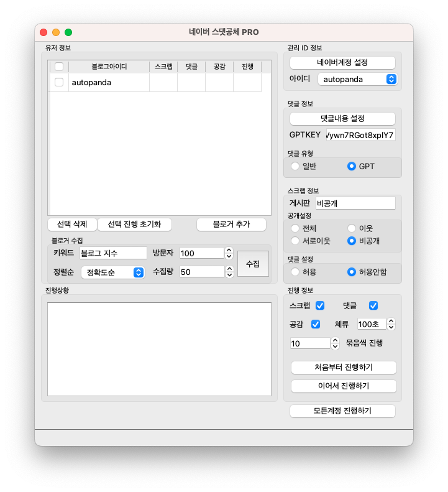Select the GPT comment type radio
This screenshot has width=448, height=492.
tap(352, 166)
